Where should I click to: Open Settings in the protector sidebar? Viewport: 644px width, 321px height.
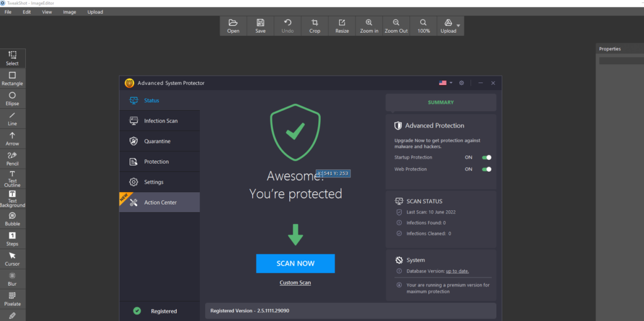point(159,182)
